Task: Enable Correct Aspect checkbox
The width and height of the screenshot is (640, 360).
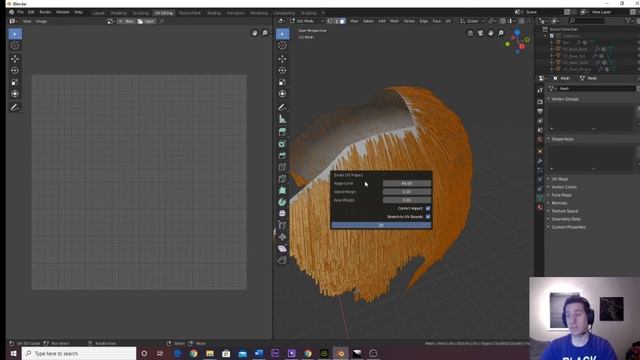Action: 428,208
